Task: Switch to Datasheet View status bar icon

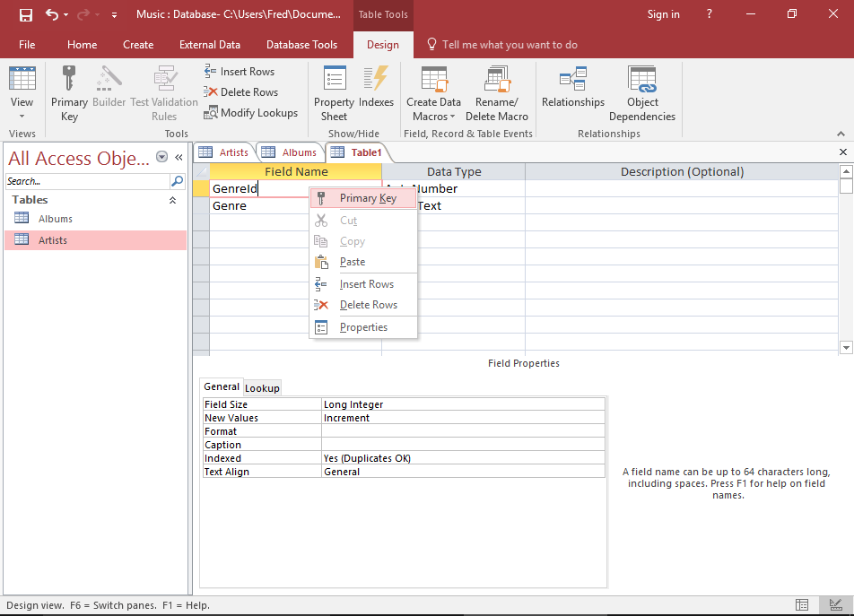Action: tap(802, 604)
